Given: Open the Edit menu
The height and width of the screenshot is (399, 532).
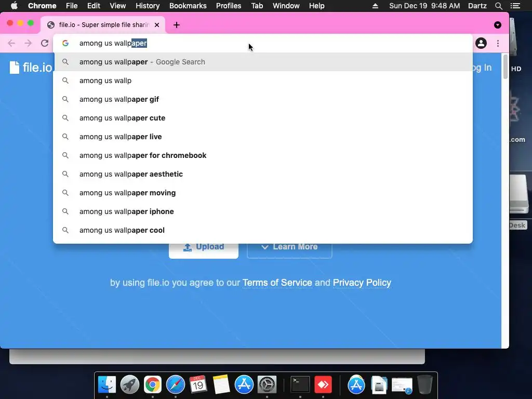Looking at the screenshot, I should [x=94, y=6].
